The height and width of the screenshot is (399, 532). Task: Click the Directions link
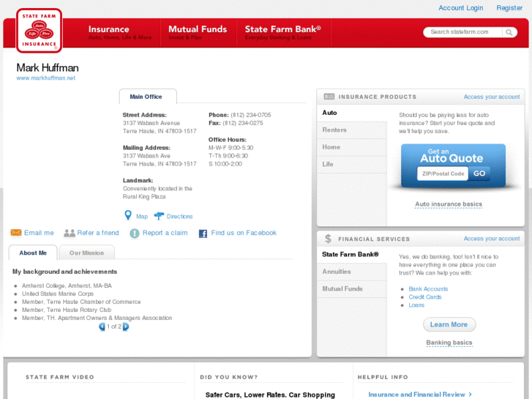pyautogui.click(x=179, y=216)
